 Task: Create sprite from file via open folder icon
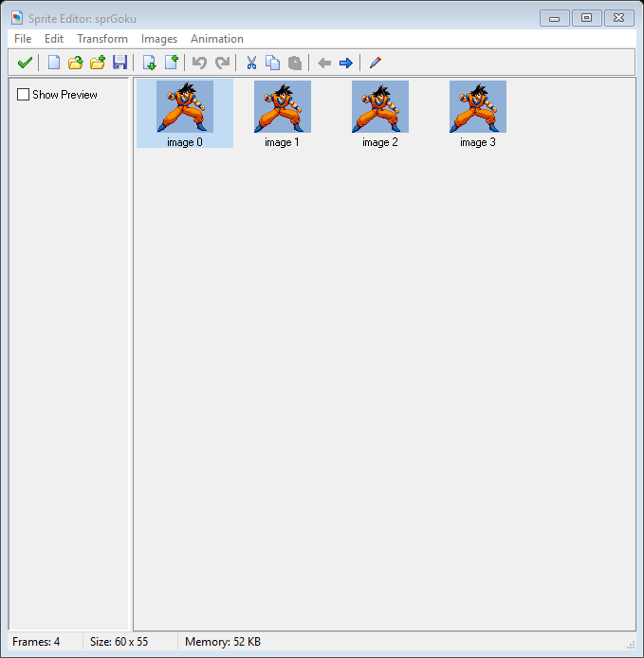[76, 63]
